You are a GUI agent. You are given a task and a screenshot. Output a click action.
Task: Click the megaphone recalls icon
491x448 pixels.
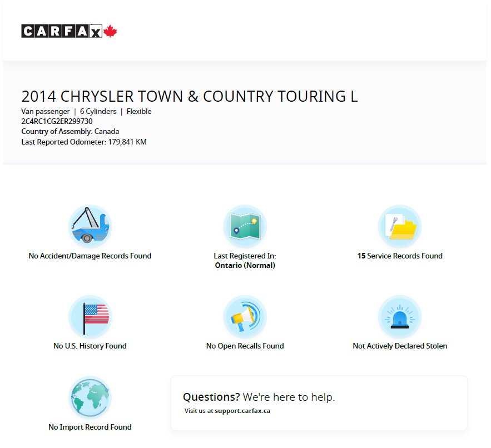245,317
